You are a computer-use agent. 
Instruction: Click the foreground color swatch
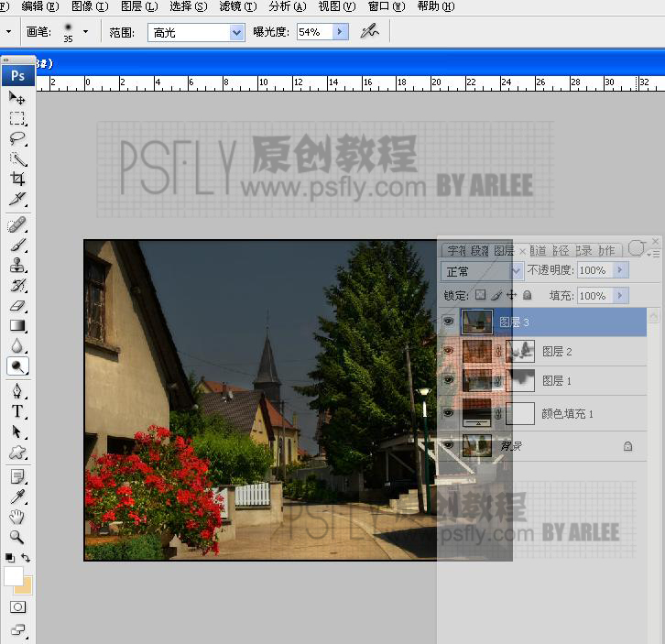click(x=14, y=576)
